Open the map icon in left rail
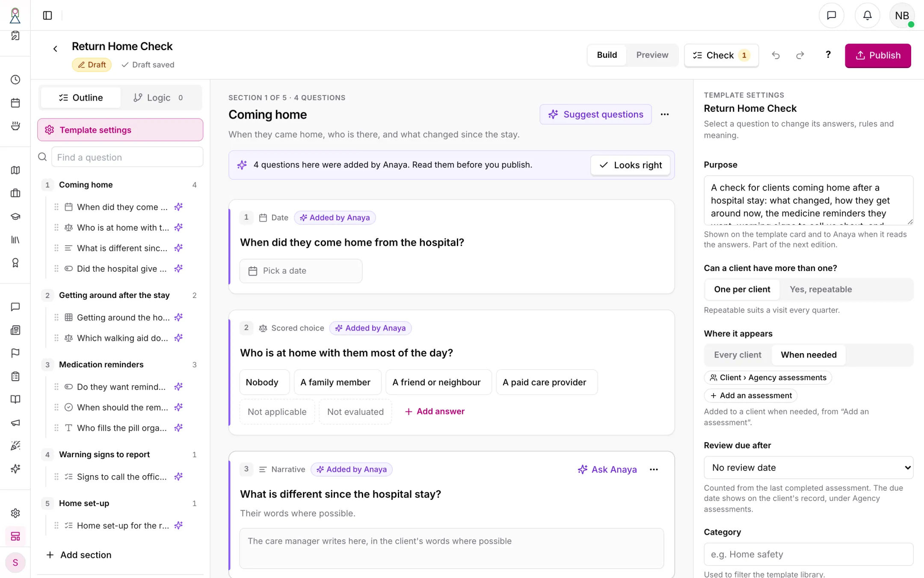Screen dimensions: 924x578 pos(15,170)
